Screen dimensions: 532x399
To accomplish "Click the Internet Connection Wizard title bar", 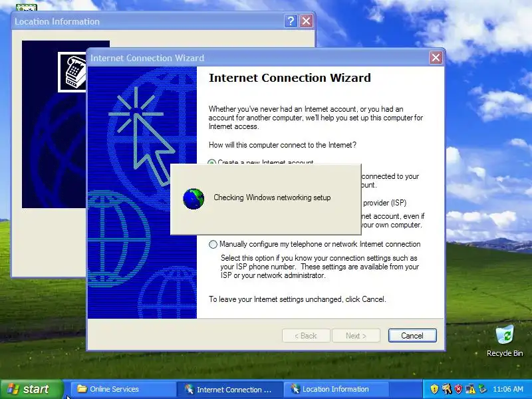I will [x=258, y=58].
